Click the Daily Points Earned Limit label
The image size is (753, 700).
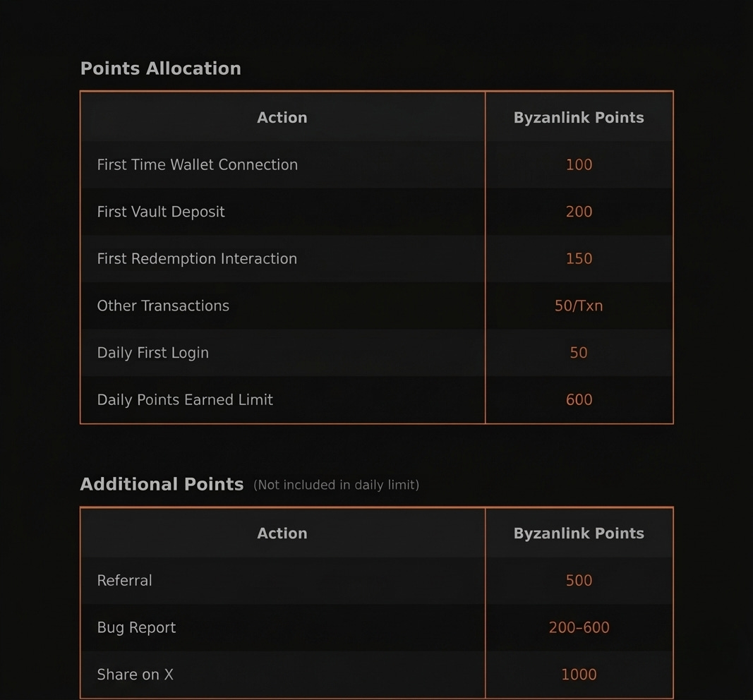185,400
